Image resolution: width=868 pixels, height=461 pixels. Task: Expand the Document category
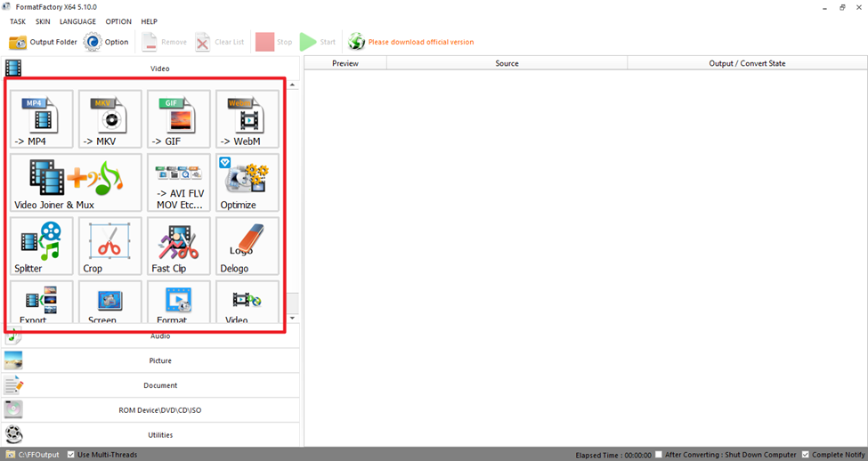coord(150,385)
